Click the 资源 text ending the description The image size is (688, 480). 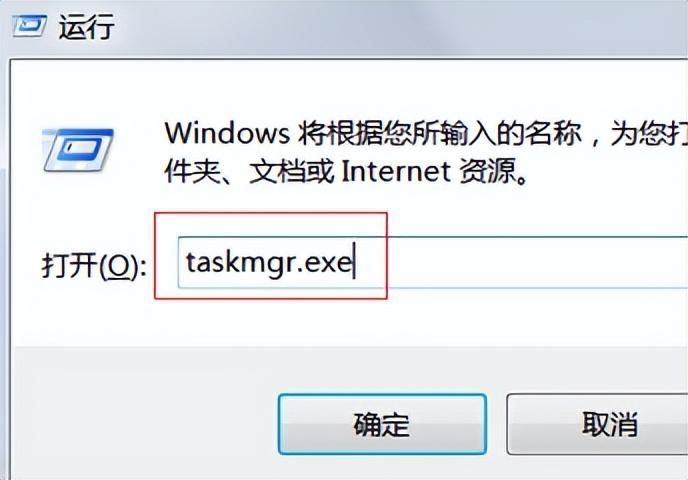click(x=487, y=171)
